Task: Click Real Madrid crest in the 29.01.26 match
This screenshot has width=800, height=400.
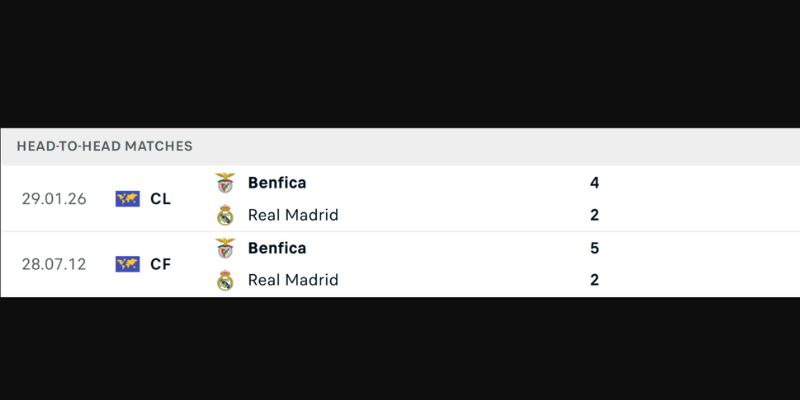Action: (x=225, y=215)
